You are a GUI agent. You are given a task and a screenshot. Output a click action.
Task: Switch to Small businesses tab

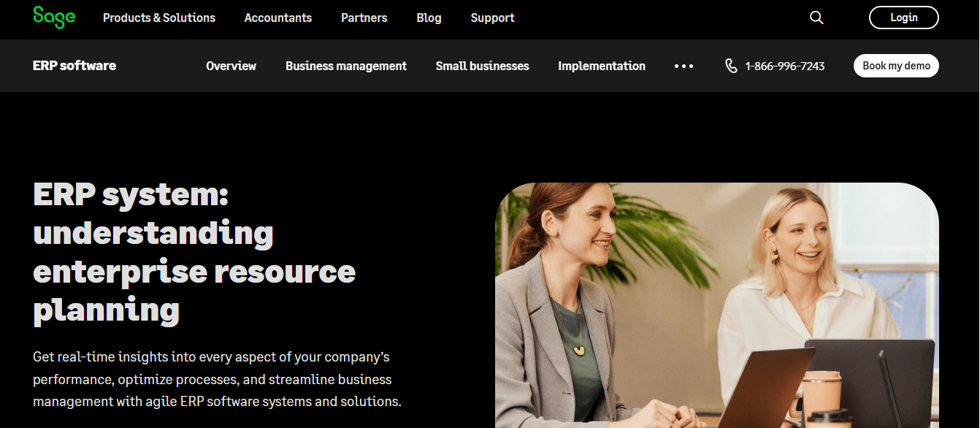click(482, 66)
